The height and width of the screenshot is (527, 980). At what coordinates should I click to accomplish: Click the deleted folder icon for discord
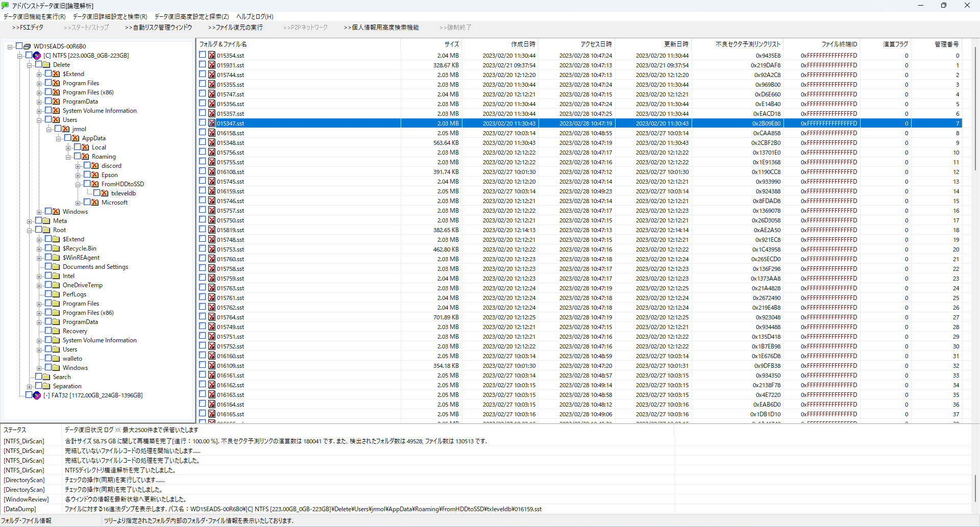95,166
